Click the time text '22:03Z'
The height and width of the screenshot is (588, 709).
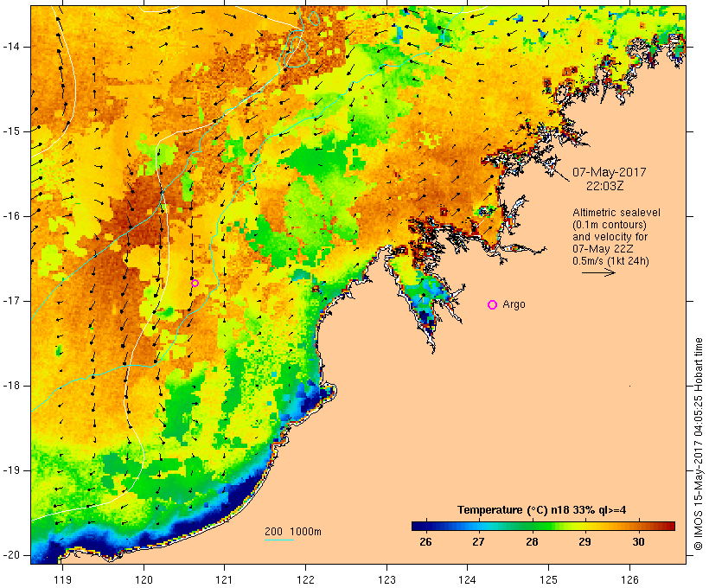click(x=604, y=186)
